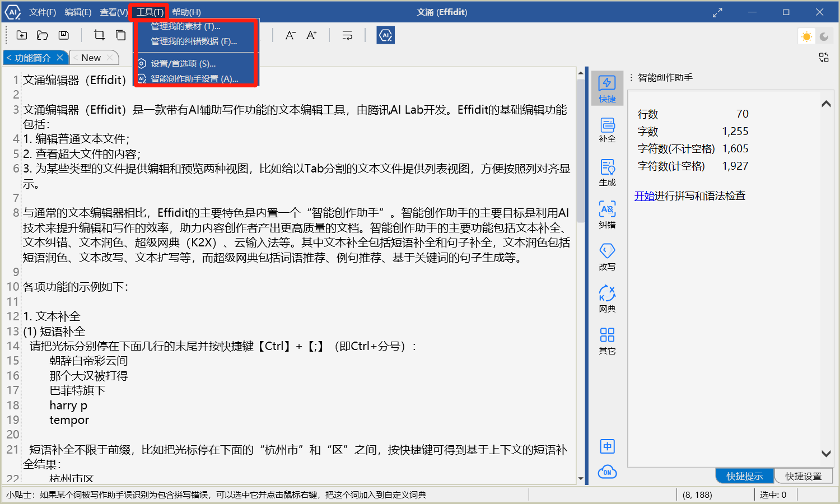This screenshot has width=840, height=504.
Task: Click the 字符数(计空格) value 1,927
Action: (x=735, y=166)
